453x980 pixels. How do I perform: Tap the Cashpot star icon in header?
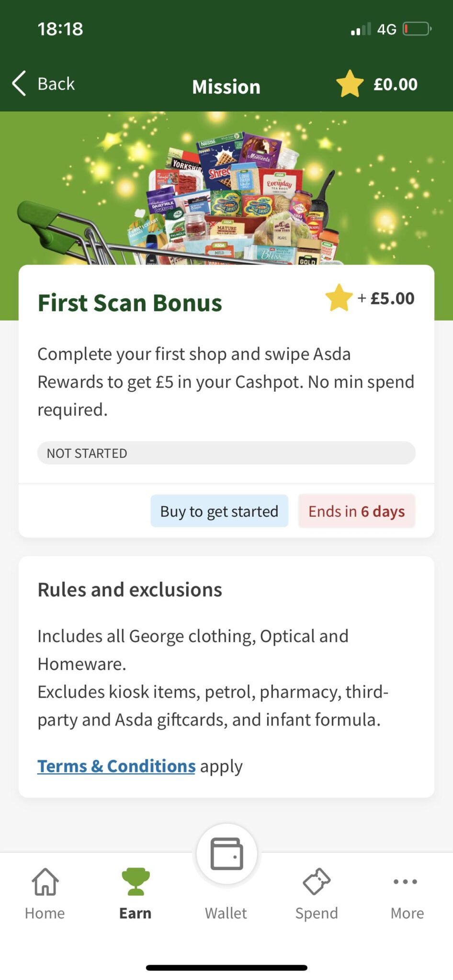tap(350, 84)
